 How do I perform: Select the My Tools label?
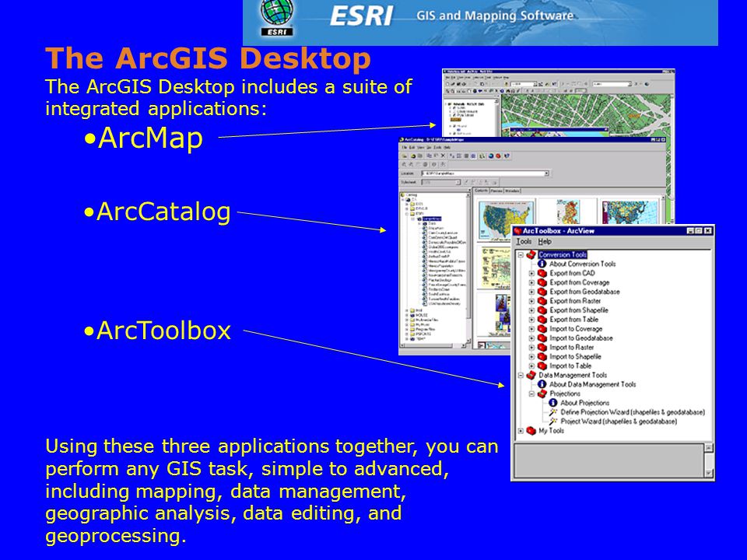point(551,431)
